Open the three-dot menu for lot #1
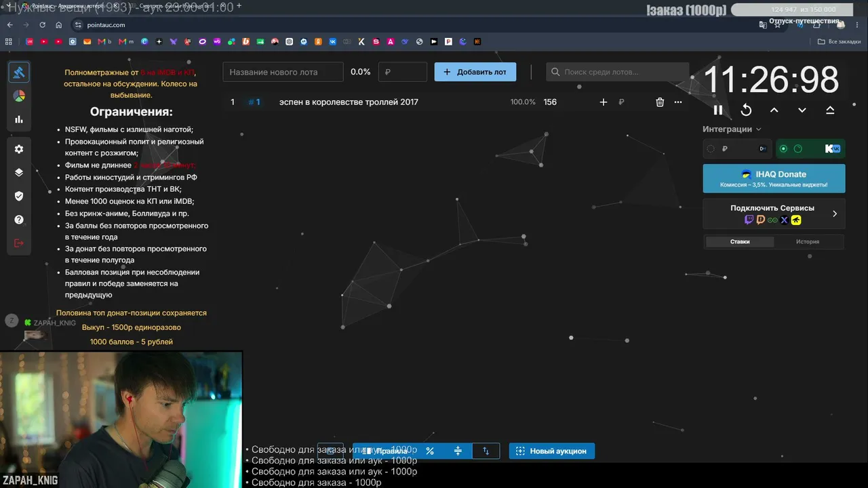Screen dimensions: 868x488 click(678, 102)
